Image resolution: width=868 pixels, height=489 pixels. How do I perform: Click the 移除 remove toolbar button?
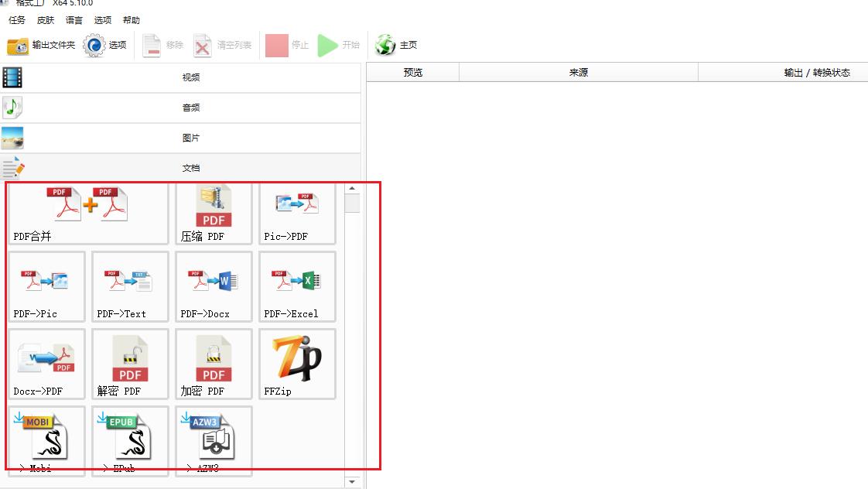point(162,46)
